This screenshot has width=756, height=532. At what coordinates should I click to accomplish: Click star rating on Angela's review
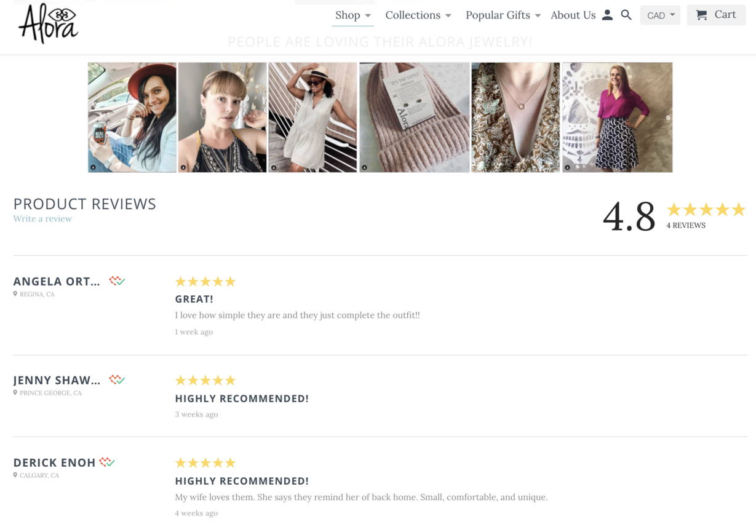click(x=205, y=282)
